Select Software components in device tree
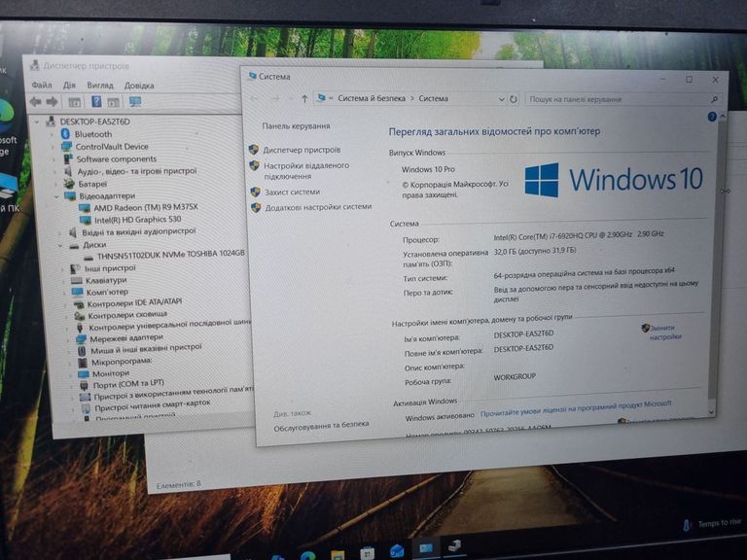 pos(117,159)
